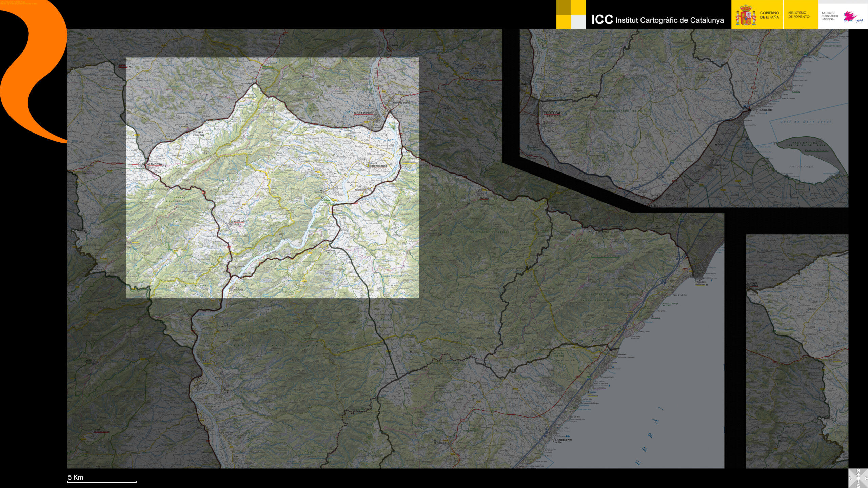
Task: Click the el Pinell de Brai label
Action: click(239, 223)
